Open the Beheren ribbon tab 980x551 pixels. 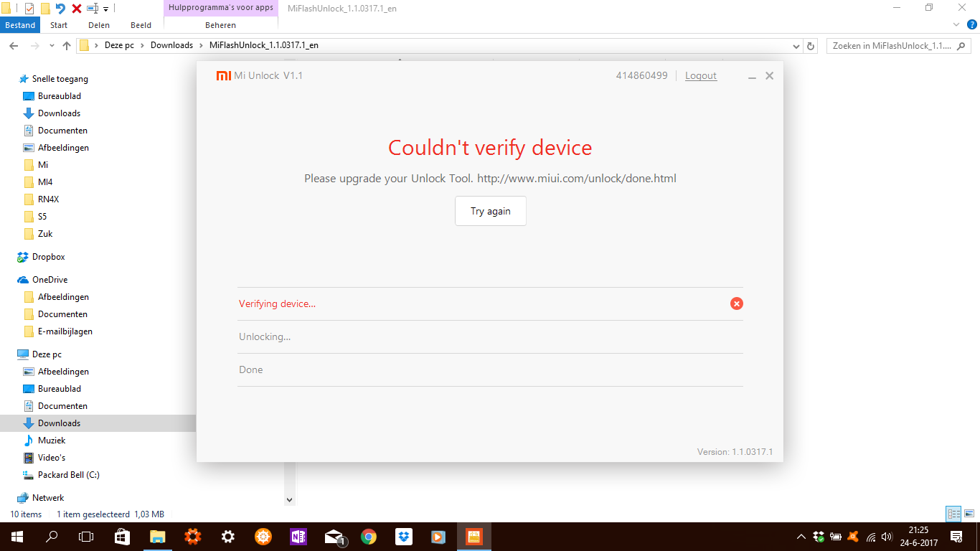[220, 25]
